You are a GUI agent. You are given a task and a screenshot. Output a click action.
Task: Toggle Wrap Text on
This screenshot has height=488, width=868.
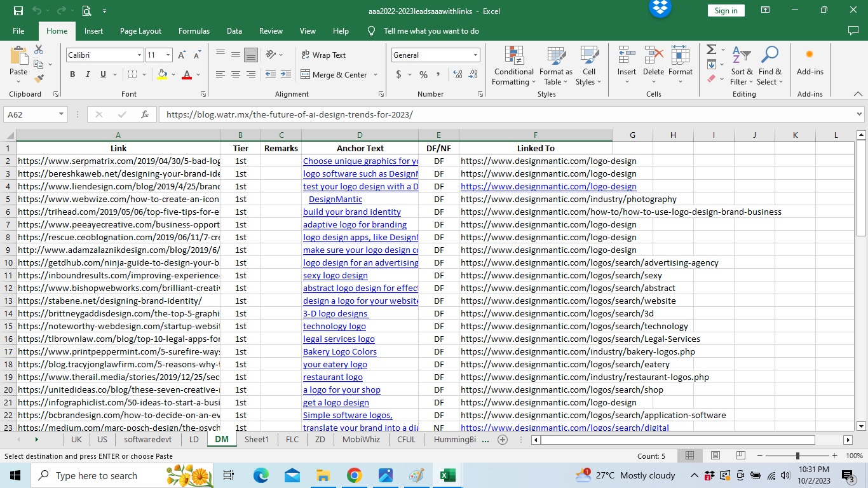pos(323,55)
